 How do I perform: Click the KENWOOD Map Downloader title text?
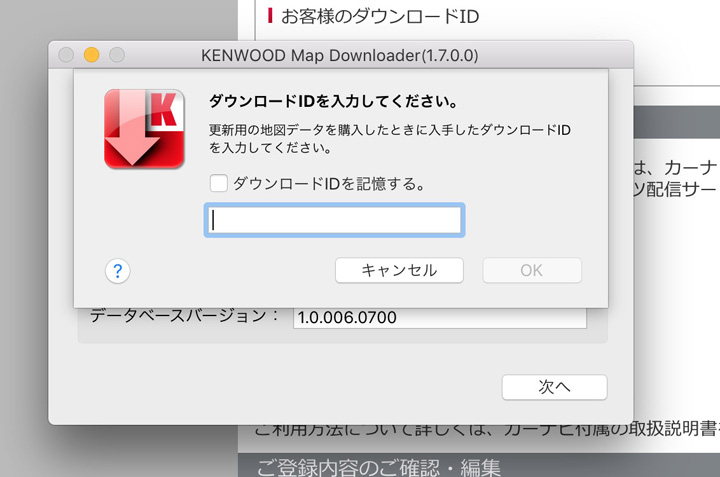(339, 56)
